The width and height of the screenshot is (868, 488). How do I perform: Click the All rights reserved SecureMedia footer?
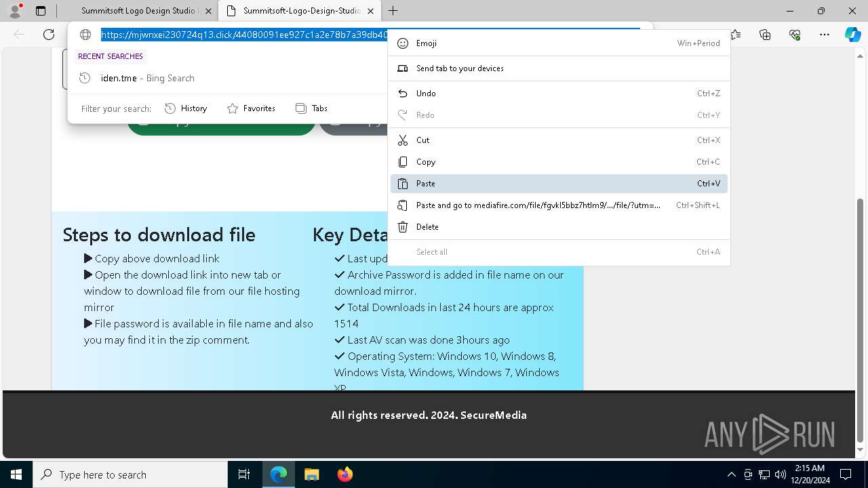point(429,415)
